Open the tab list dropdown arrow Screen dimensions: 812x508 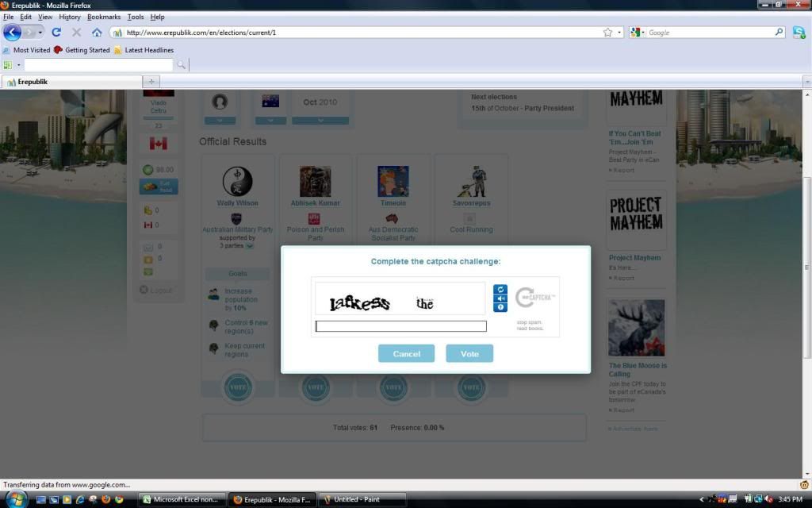[x=806, y=81]
